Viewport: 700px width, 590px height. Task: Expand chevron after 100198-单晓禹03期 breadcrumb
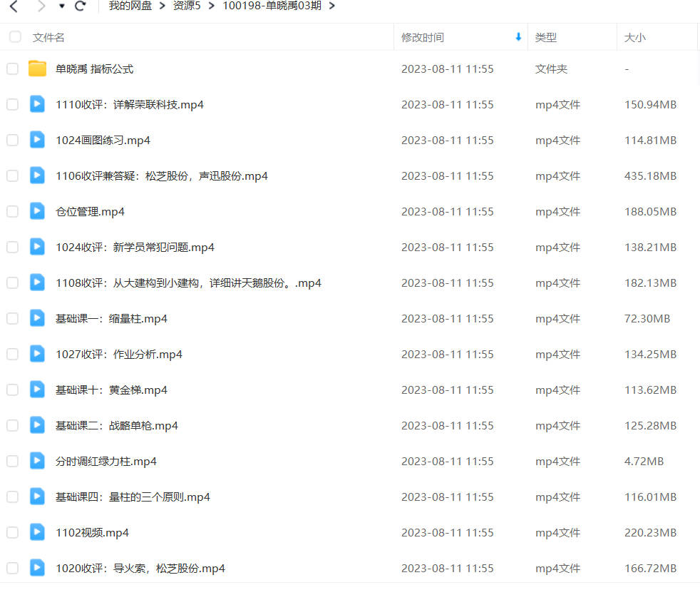pyautogui.click(x=332, y=6)
